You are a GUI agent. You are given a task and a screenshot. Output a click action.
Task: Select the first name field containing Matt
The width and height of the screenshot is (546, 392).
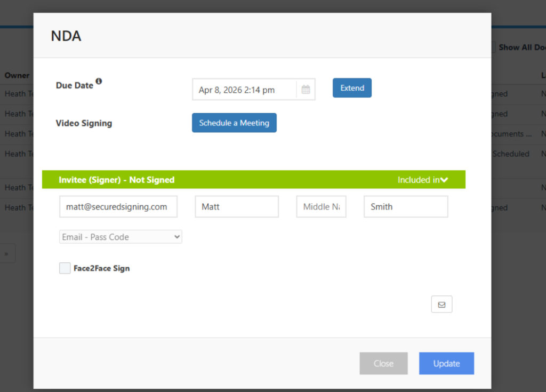point(236,206)
